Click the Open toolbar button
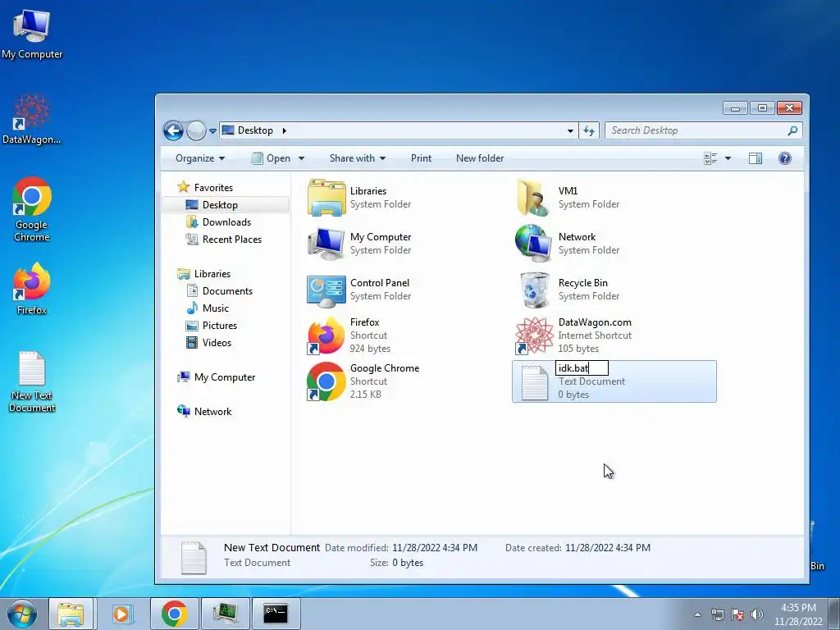Viewport: 840px width, 630px height. pyautogui.click(x=272, y=158)
